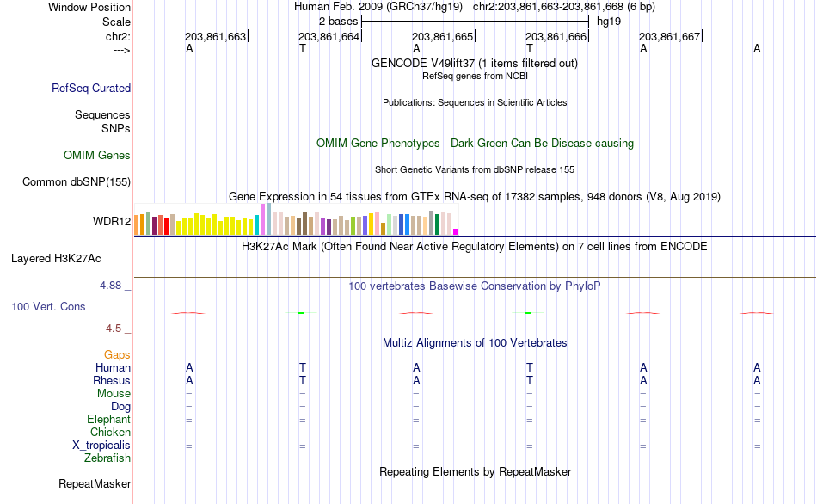Click the Sequences track label

[x=102, y=114]
